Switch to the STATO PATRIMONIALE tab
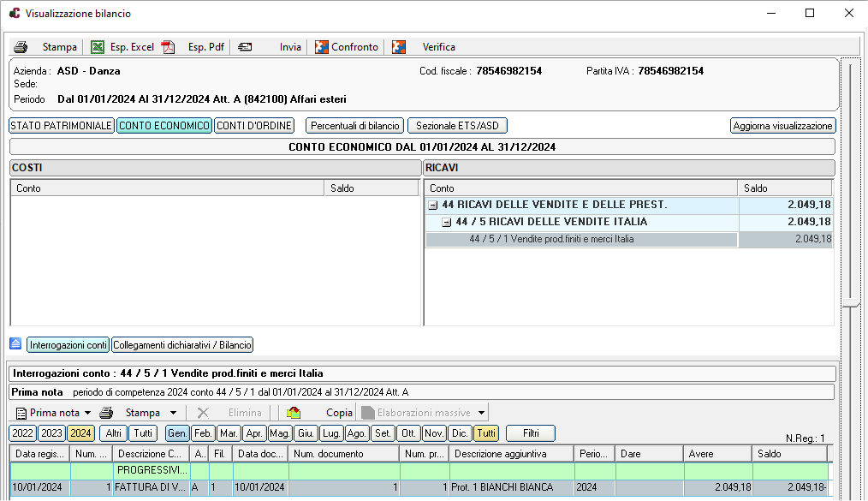868x501 pixels. (61, 126)
